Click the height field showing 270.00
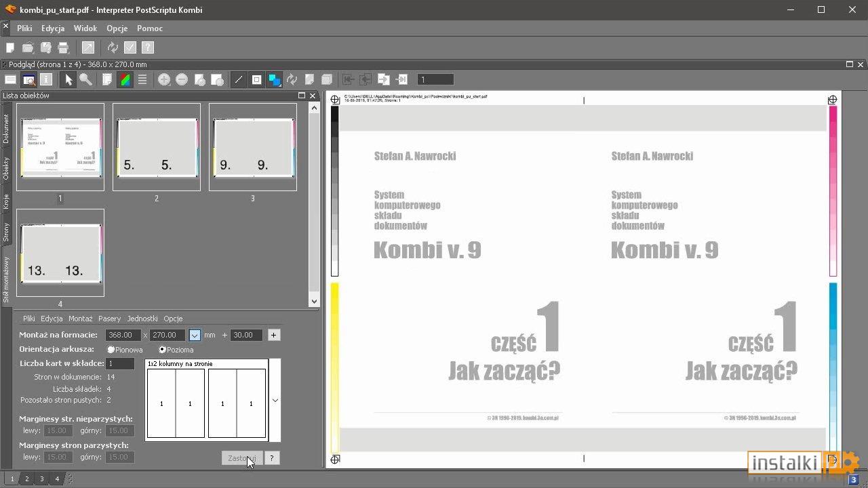This screenshot has height=488, width=868. (167, 335)
